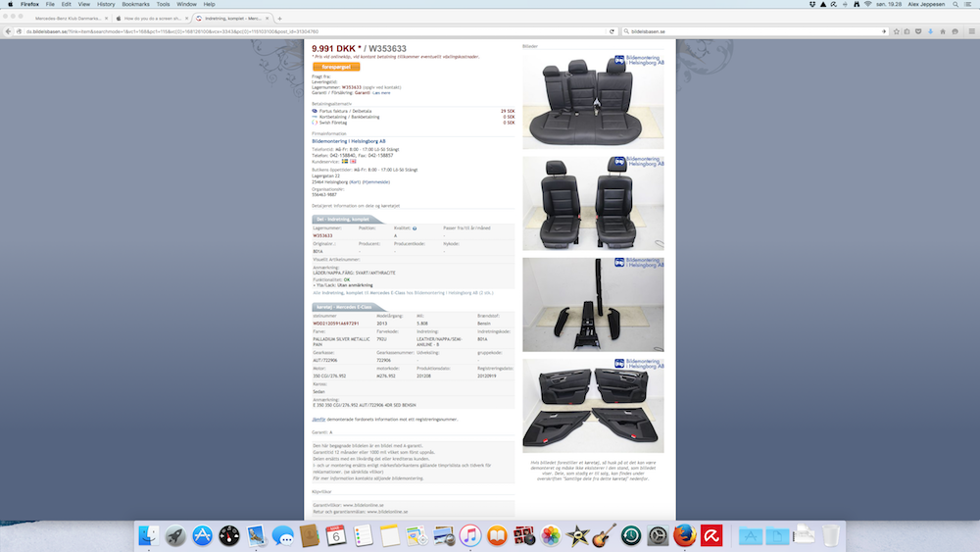
Task: Open 'Alle Indretning, komplet til Mercedes E-Class' link
Action: pos(403,293)
